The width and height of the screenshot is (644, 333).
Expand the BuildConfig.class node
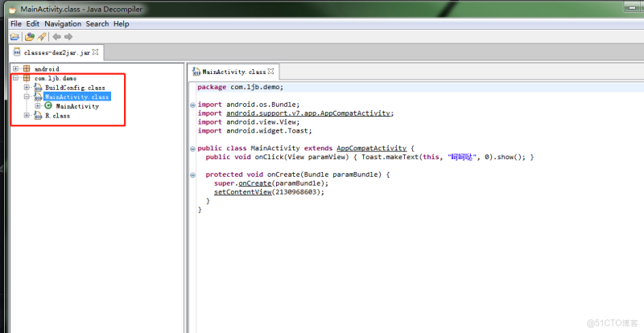coord(27,88)
